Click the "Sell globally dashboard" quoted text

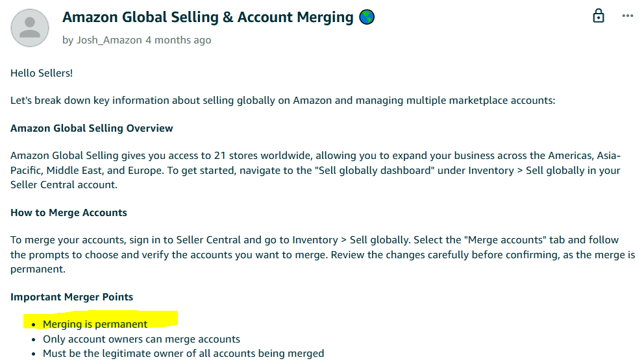tap(375, 170)
